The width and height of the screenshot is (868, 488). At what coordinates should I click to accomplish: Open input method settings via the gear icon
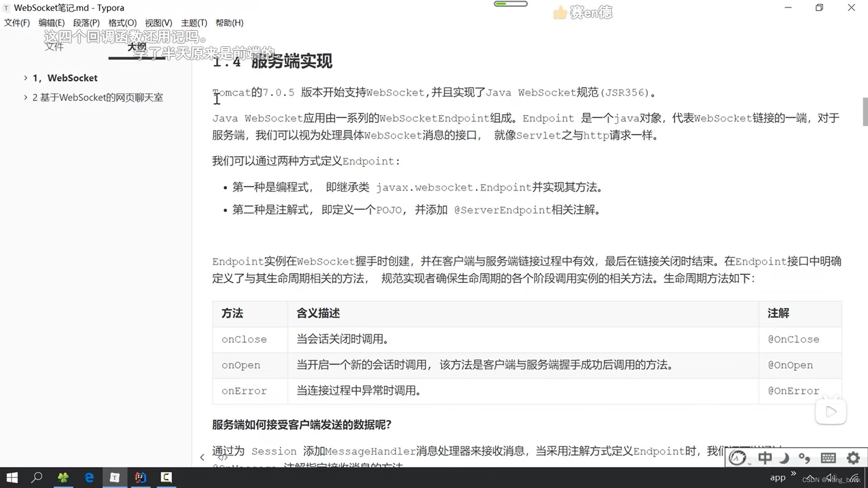[x=853, y=458]
